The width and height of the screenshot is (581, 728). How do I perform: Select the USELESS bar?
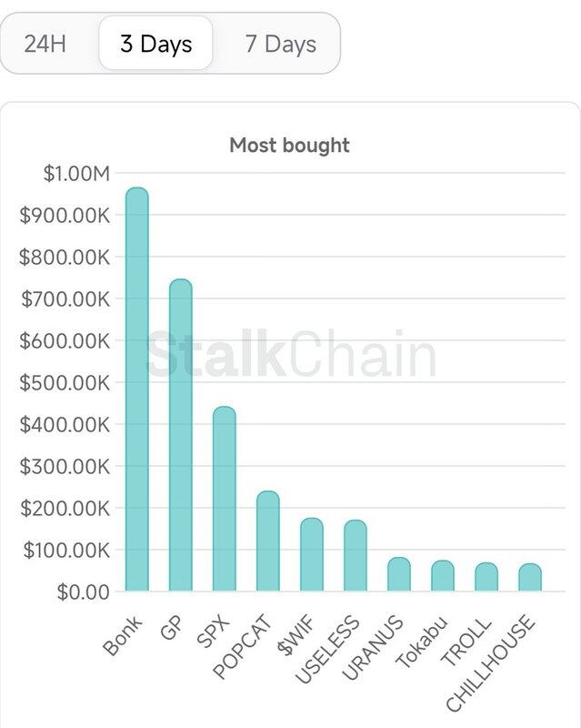[356, 556]
